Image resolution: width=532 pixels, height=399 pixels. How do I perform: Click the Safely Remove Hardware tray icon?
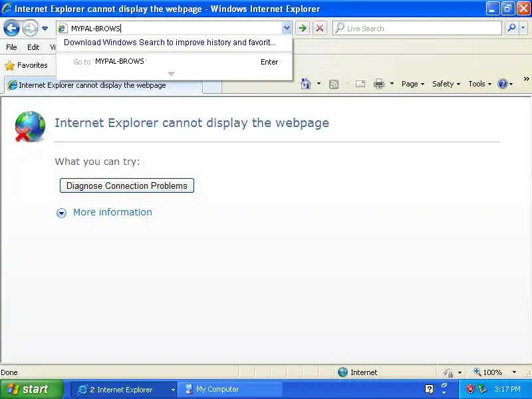[x=482, y=389]
